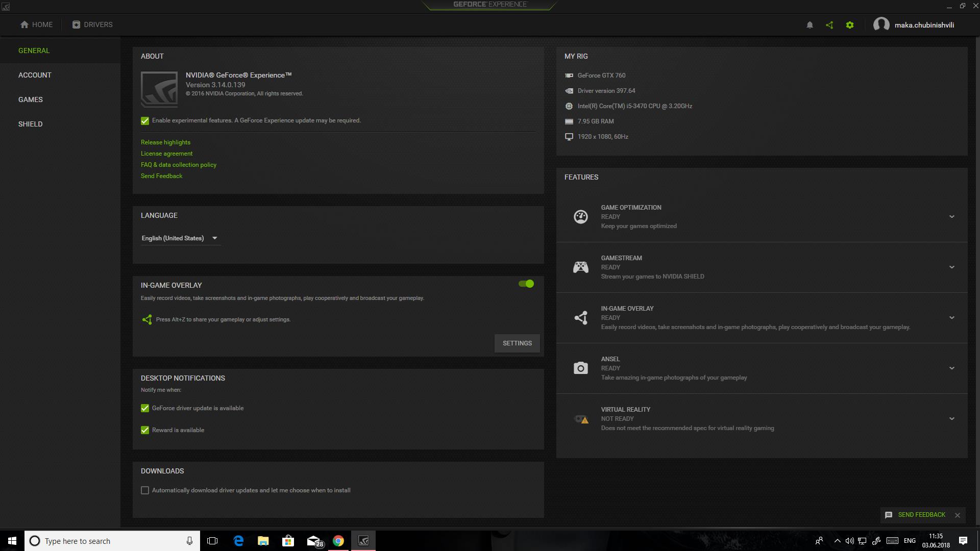Open the Release highlights link
Screen dimensions: 980x551
tap(165, 142)
